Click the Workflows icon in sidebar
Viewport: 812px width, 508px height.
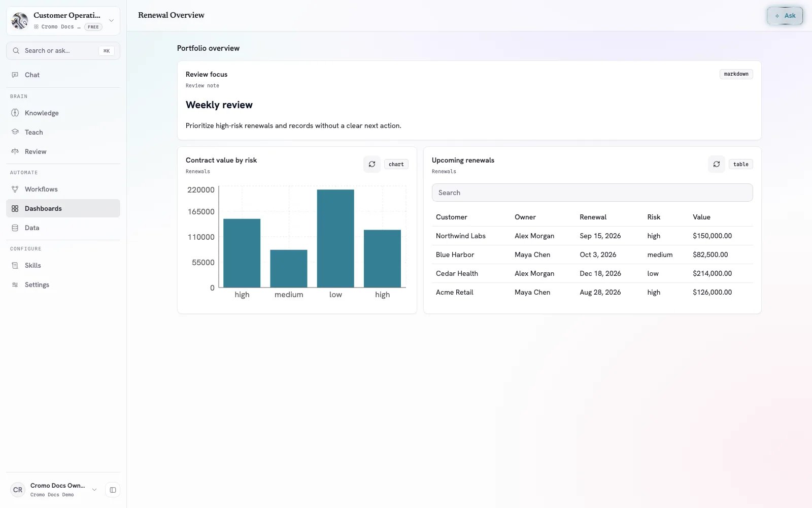pyautogui.click(x=15, y=189)
